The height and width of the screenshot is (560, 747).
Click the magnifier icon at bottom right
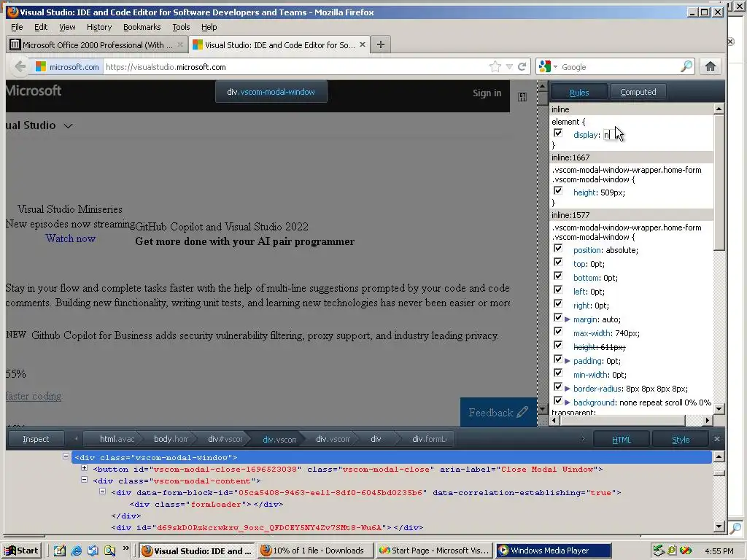click(x=736, y=527)
